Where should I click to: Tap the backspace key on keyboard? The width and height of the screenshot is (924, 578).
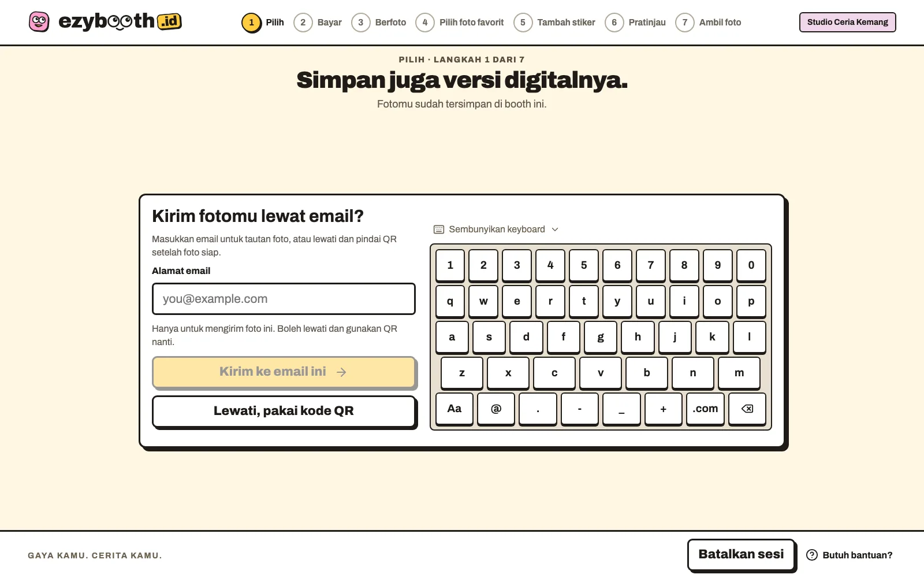point(747,409)
